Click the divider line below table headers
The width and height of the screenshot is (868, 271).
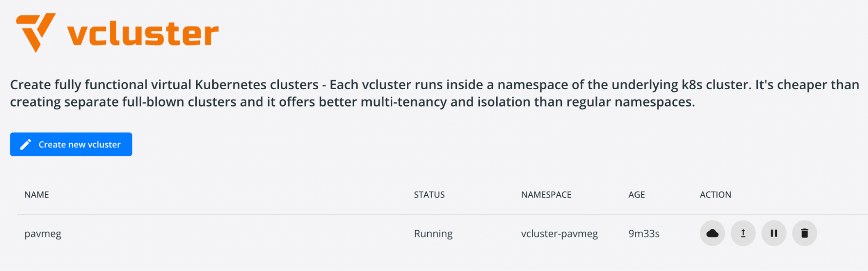coord(434,214)
